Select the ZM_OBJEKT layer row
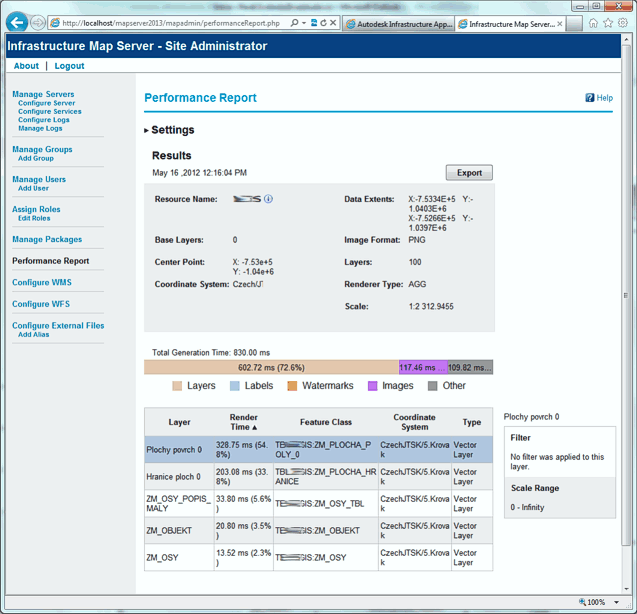The width and height of the screenshot is (637, 614). click(318, 530)
